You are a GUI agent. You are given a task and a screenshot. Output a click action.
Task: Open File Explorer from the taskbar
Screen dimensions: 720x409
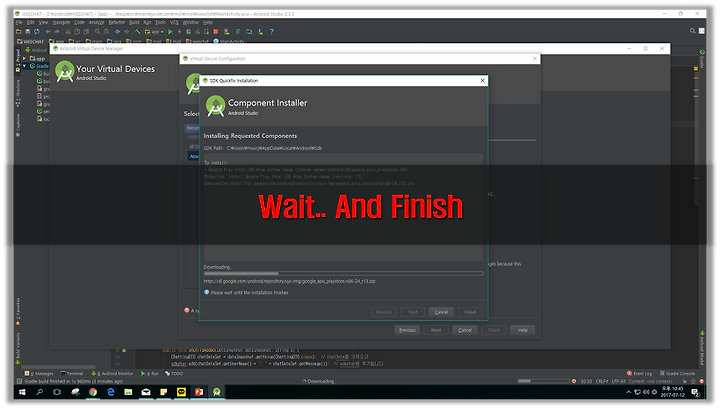[x=128, y=392]
